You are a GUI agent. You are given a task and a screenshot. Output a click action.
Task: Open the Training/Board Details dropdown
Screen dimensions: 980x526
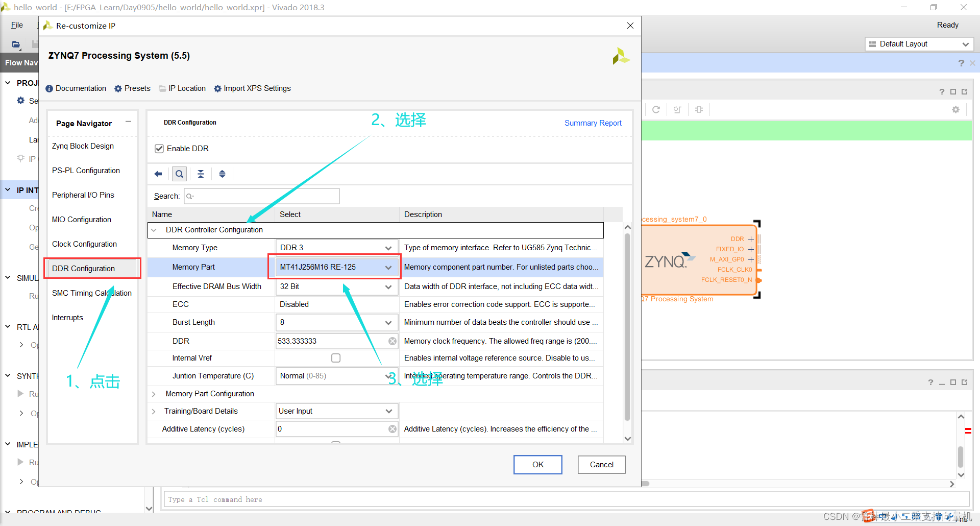[337, 411]
